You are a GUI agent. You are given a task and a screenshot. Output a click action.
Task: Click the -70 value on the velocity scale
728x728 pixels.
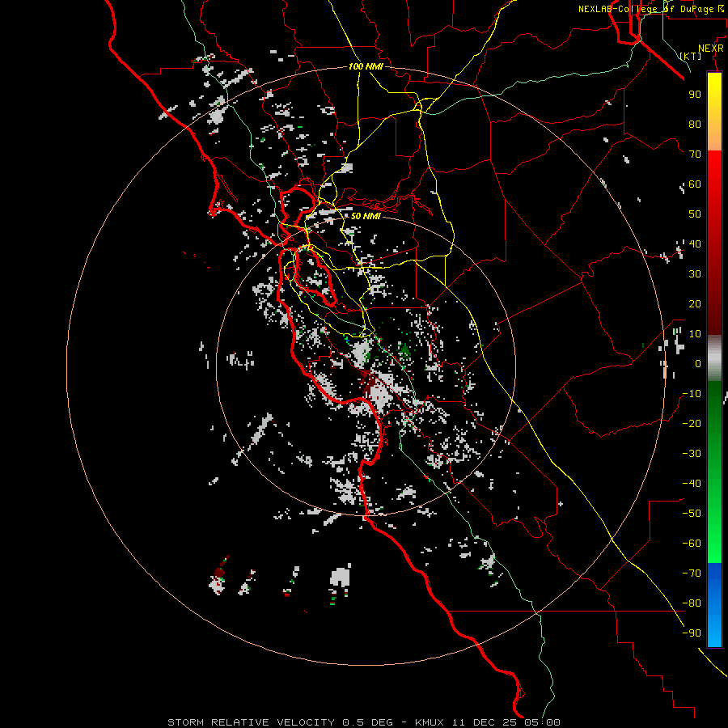coord(692,574)
